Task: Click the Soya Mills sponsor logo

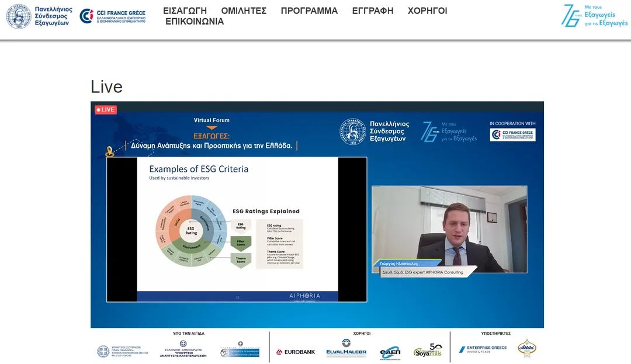Action: [428, 351]
